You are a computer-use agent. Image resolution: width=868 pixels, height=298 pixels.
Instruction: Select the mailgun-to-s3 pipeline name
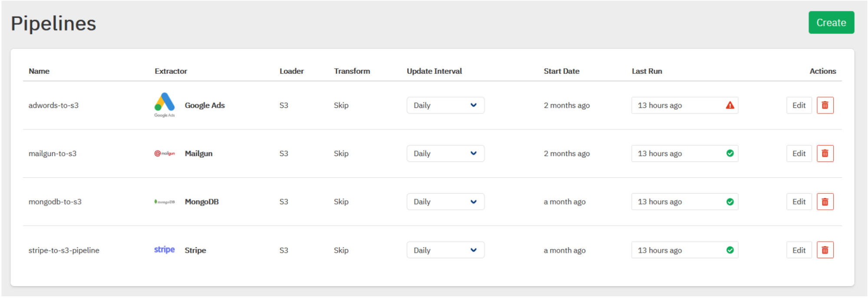[53, 153]
